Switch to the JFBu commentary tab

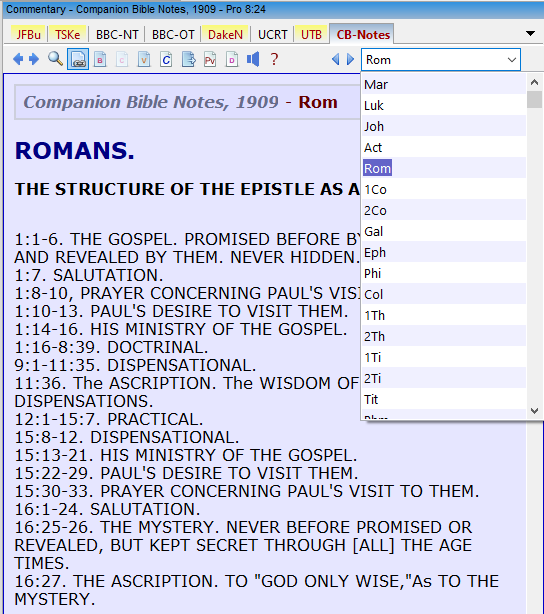coord(29,34)
